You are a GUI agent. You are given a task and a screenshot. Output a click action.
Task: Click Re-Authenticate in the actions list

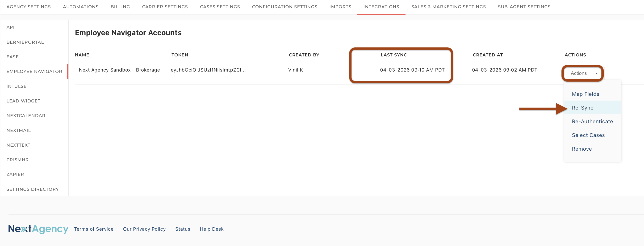click(592, 122)
